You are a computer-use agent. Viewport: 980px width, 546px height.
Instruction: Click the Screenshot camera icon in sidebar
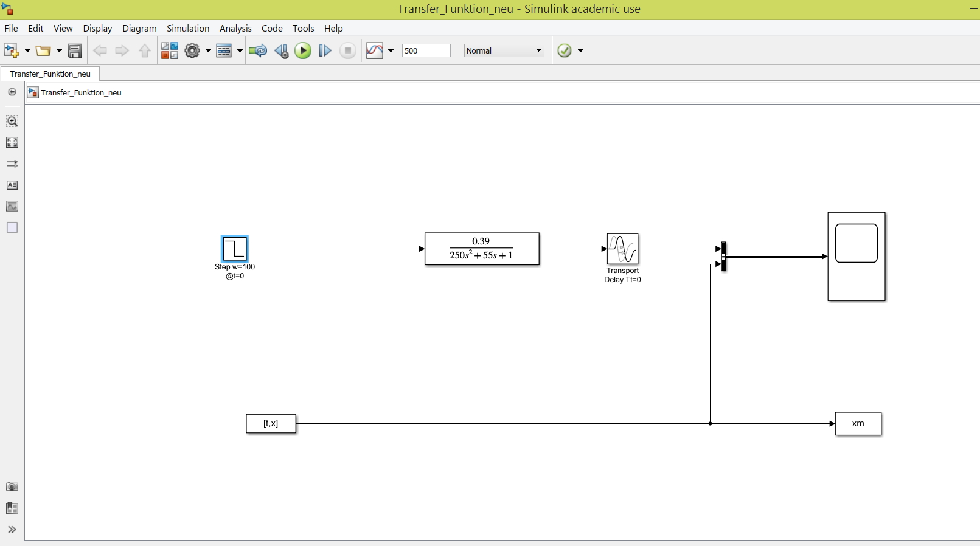point(12,486)
